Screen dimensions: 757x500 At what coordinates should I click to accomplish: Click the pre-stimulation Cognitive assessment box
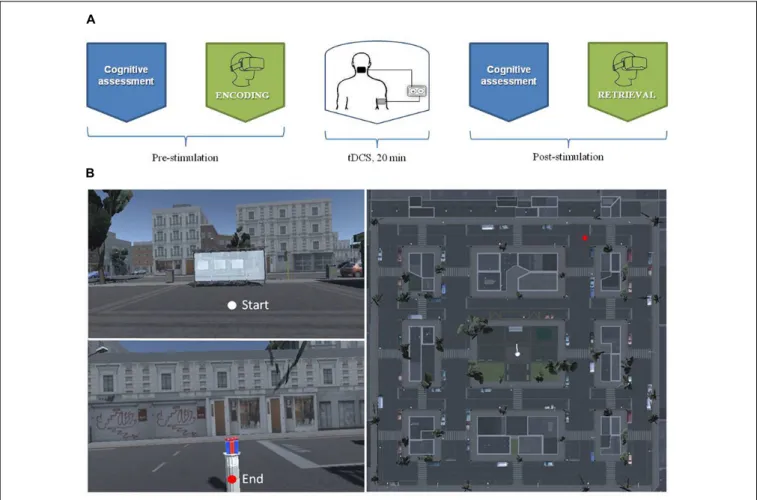[x=126, y=81]
